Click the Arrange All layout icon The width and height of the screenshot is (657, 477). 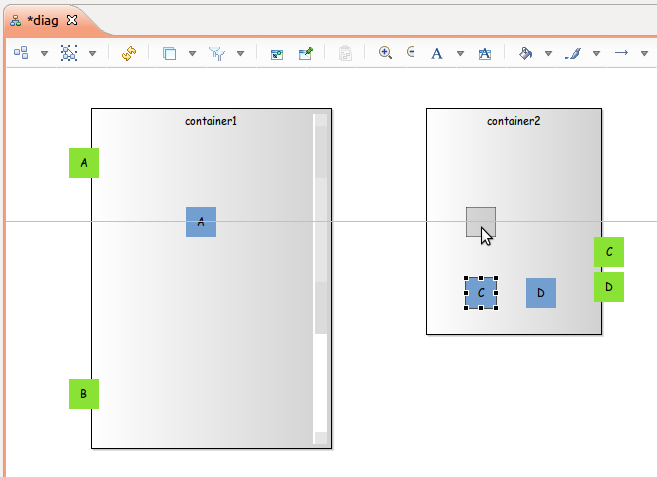tap(20, 53)
